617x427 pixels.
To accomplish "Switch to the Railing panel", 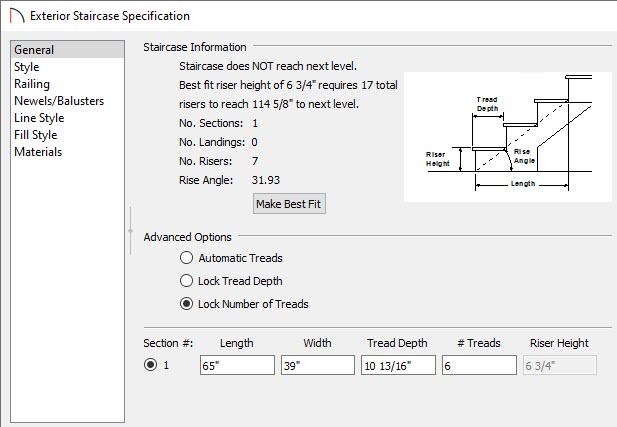I will 68,84.
